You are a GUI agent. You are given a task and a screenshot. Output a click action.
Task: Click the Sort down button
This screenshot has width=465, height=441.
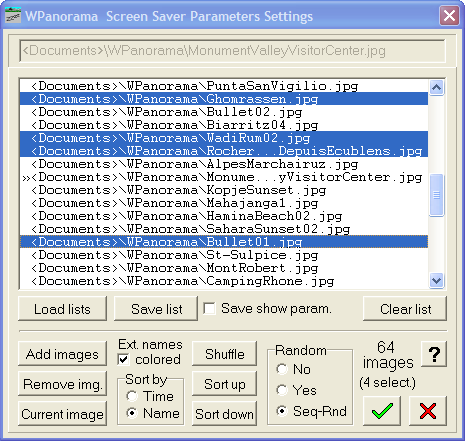click(224, 414)
